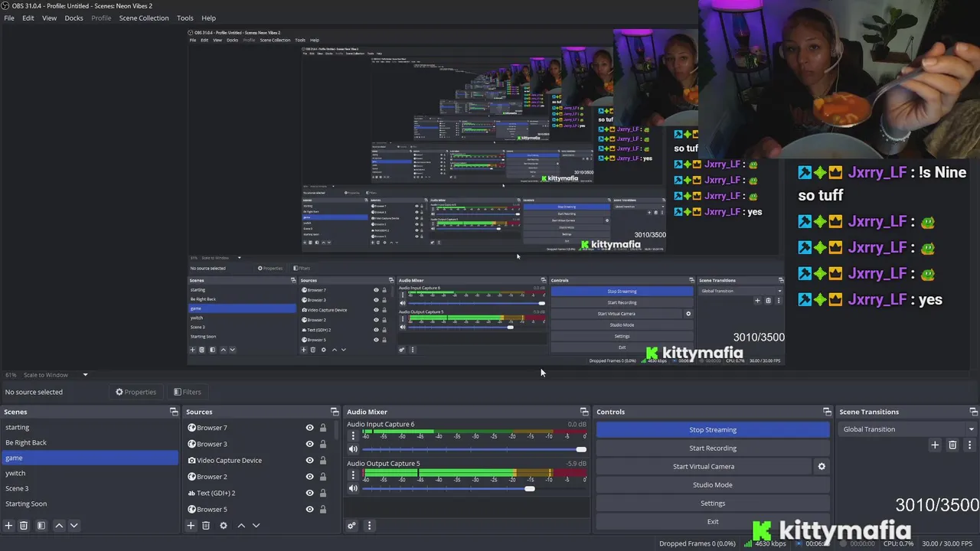This screenshot has height=551, width=980.
Task: Click the Filters button in source toolbar
Action: pyautogui.click(x=187, y=392)
